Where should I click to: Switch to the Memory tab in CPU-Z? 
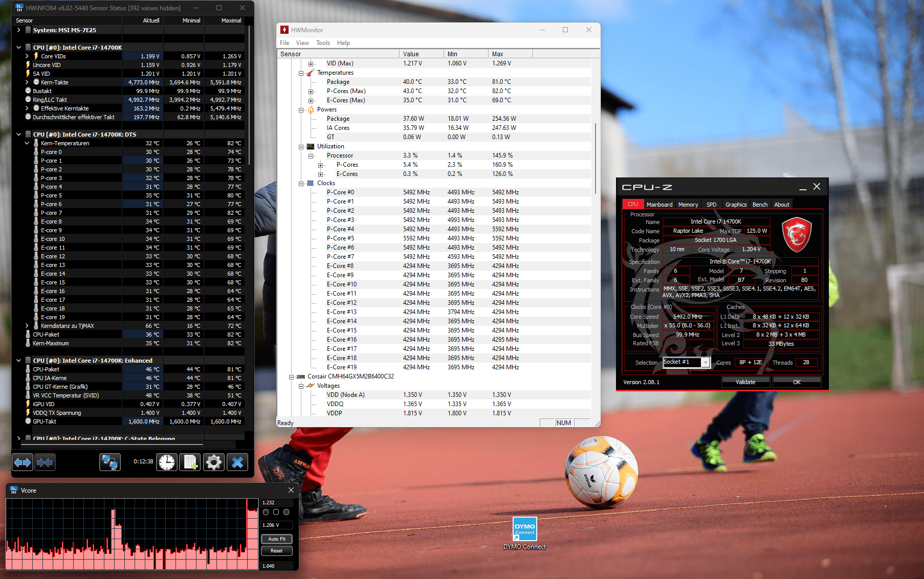[x=688, y=205]
